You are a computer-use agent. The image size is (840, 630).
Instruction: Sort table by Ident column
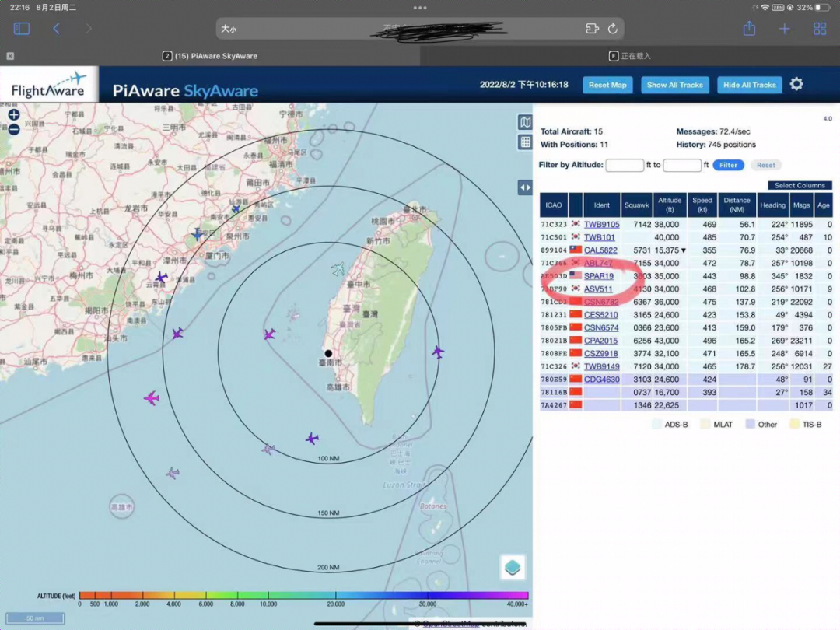(601, 205)
